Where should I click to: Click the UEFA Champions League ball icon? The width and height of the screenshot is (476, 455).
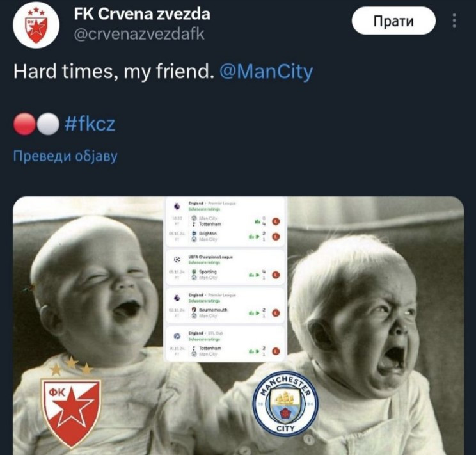(x=177, y=260)
